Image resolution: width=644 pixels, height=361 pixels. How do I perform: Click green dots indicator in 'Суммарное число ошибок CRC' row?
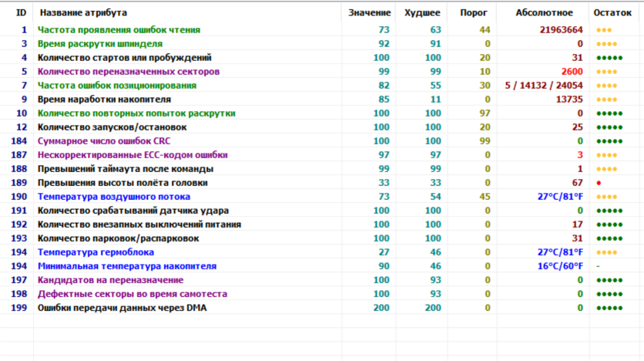pos(609,141)
